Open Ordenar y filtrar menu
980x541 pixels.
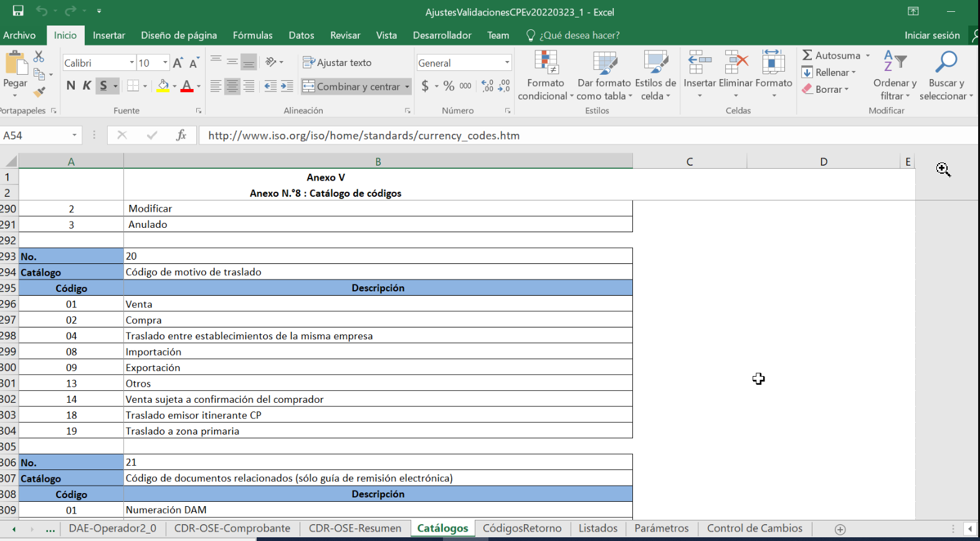[895, 75]
